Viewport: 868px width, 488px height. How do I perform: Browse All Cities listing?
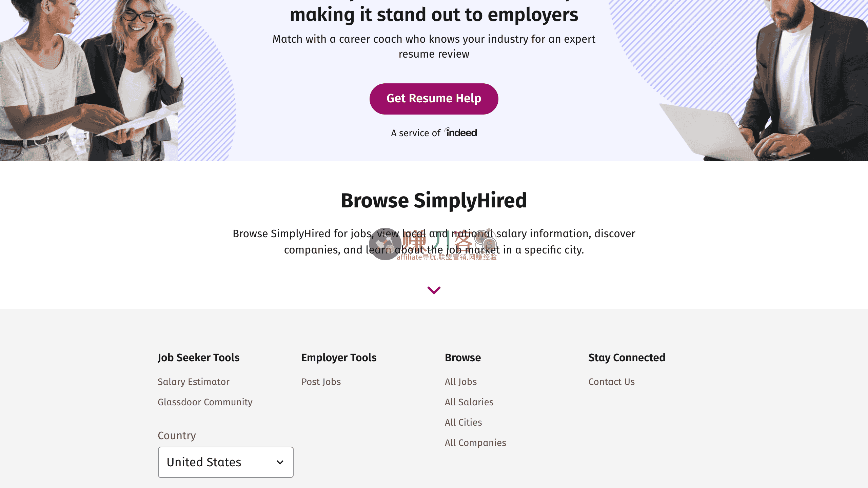click(463, 422)
